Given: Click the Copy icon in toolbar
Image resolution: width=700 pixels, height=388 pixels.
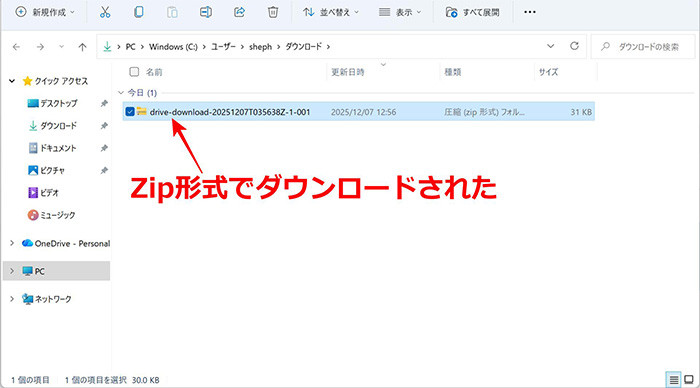Looking at the screenshot, I should [x=139, y=12].
